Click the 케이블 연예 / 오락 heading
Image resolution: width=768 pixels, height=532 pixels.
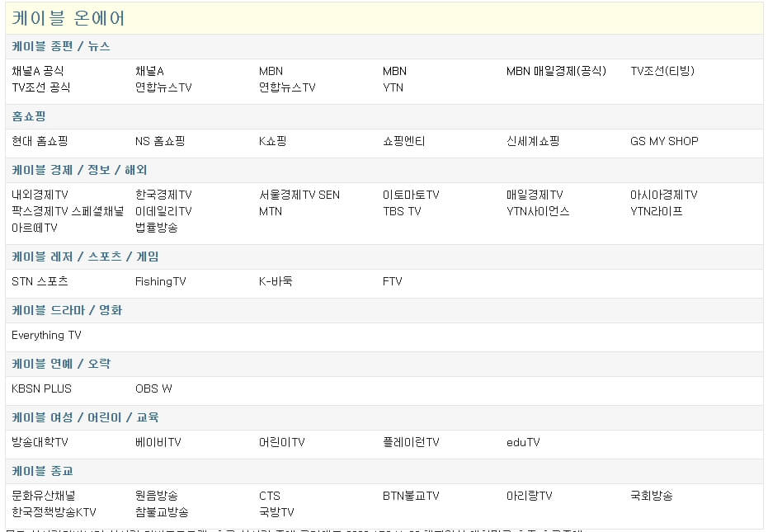point(61,364)
